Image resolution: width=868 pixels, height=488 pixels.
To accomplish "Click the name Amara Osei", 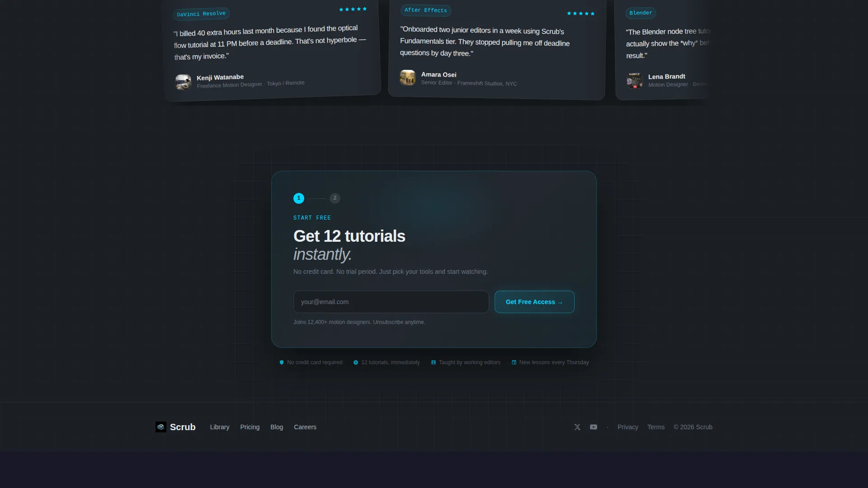I will pos(439,75).
